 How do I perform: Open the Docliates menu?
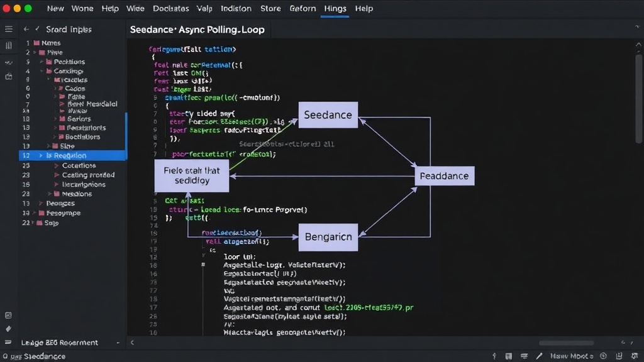171,8
